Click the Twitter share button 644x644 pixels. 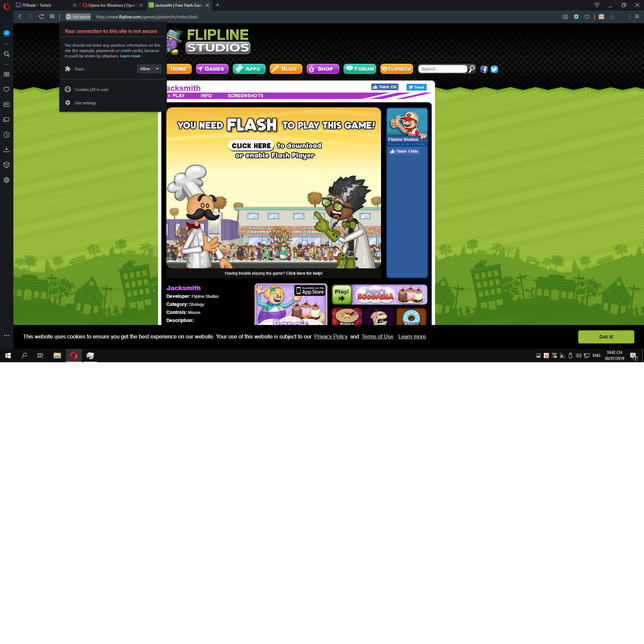point(418,87)
